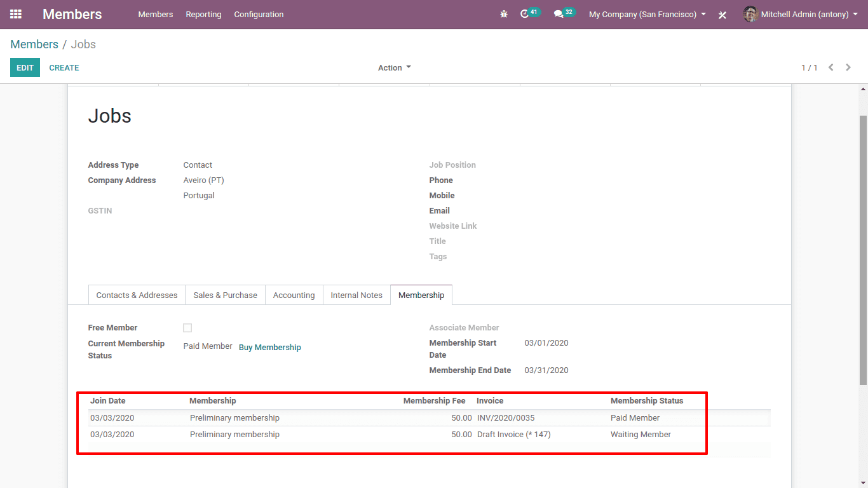Switch to Internal Notes tab
The image size is (868, 488).
[x=356, y=295]
